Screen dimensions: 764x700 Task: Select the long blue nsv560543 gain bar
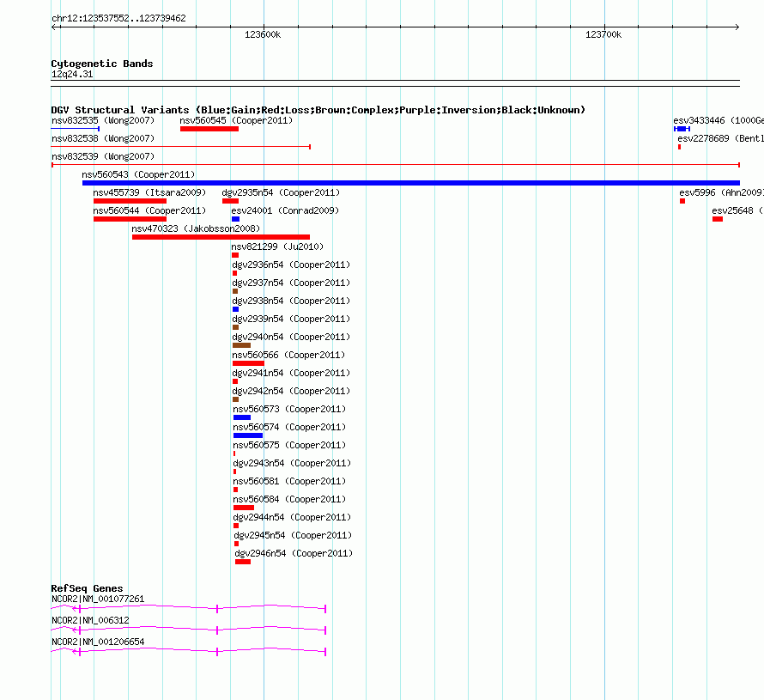tap(410, 183)
